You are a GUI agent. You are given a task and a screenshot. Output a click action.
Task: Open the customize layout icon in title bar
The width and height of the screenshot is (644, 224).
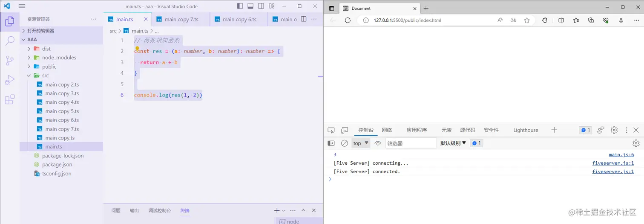(x=271, y=6)
